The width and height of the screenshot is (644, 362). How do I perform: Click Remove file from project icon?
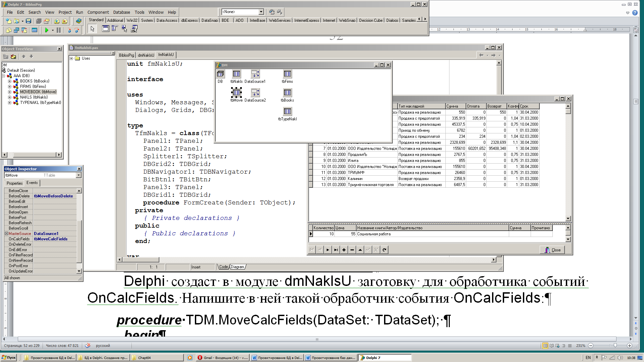coord(65,21)
